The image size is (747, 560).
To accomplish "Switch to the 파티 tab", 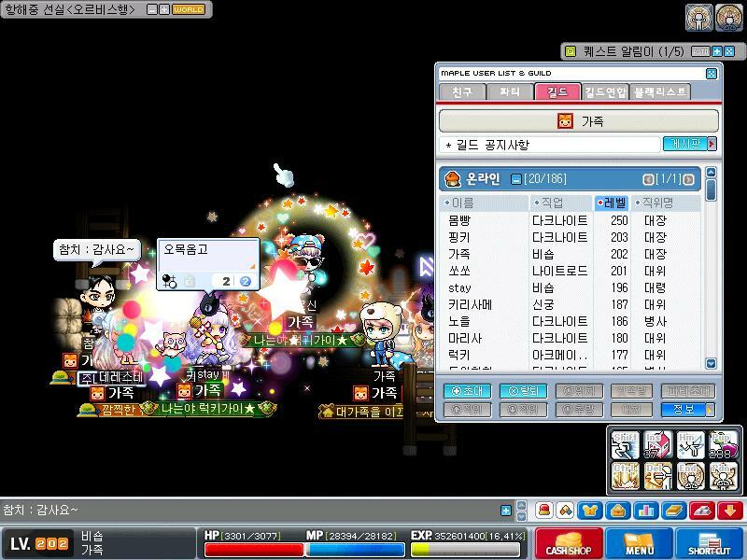I will [510, 91].
